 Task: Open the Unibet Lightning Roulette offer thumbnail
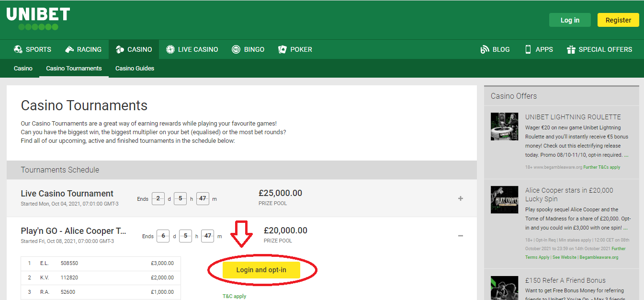(x=504, y=127)
